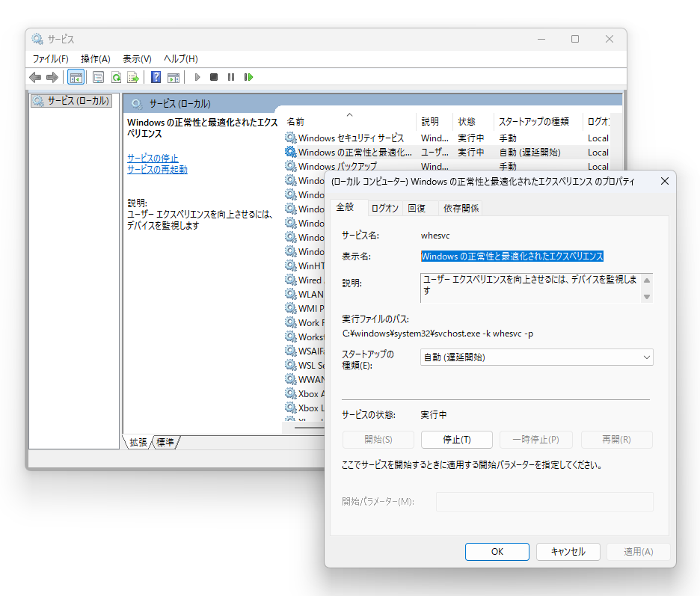The width and height of the screenshot is (700, 596).
Task: Click the Stop Service square icon in toolbar
Action: tap(214, 77)
